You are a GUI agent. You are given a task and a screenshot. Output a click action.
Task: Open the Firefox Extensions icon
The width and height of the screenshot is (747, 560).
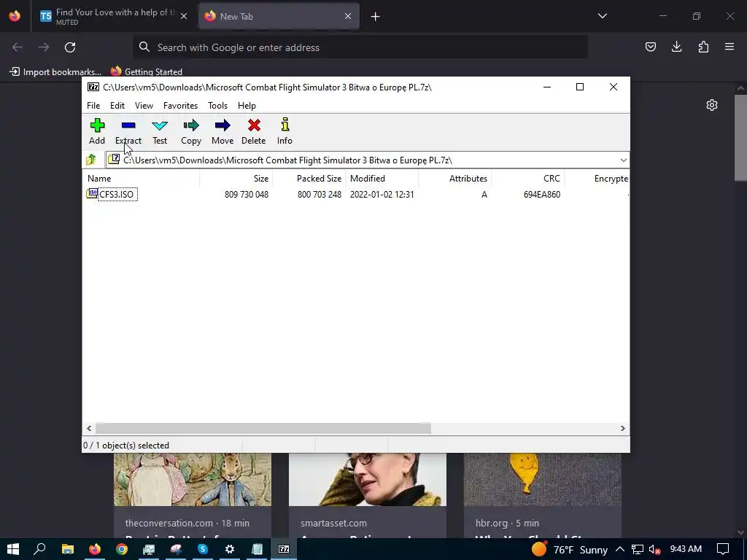coord(703,47)
